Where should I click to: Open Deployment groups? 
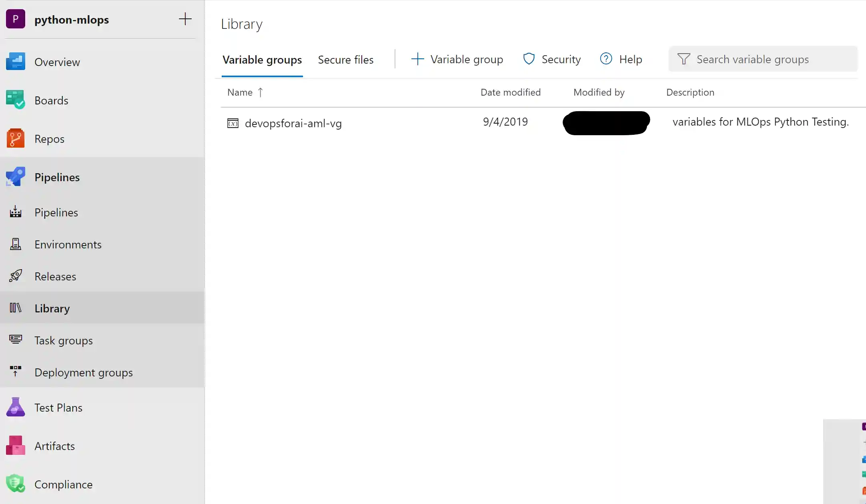(x=84, y=372)
